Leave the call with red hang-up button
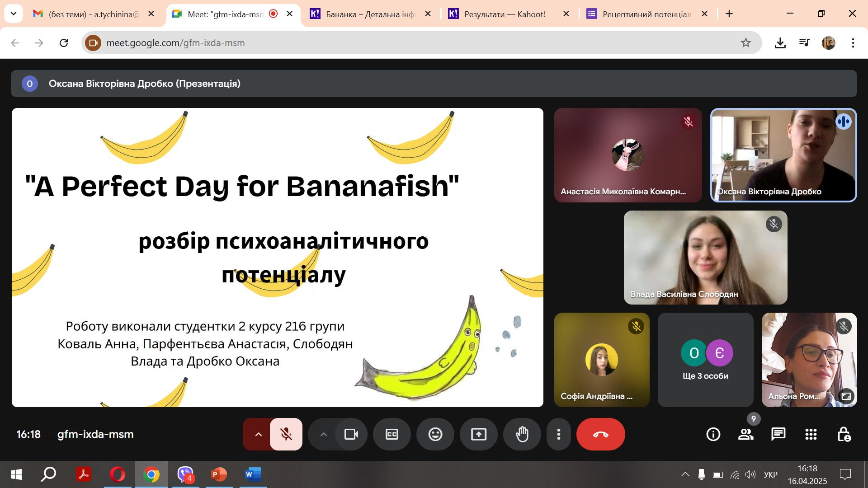The height and width of the screenshot is (488, 868). coord(601,434)
